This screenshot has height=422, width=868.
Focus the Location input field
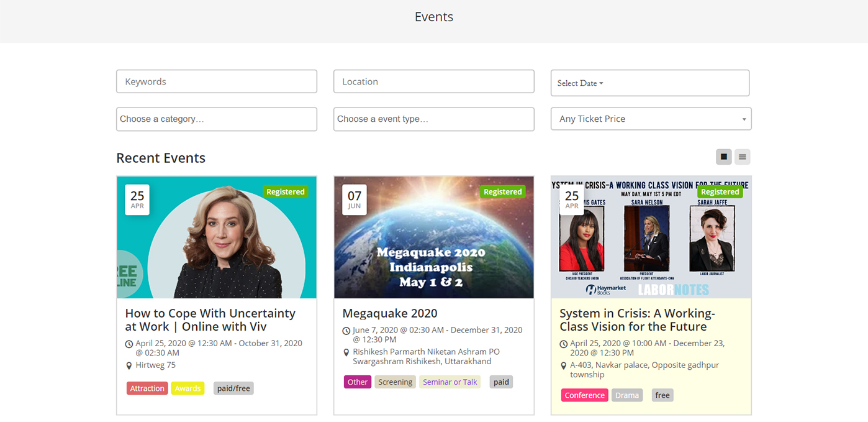point(433,81)
